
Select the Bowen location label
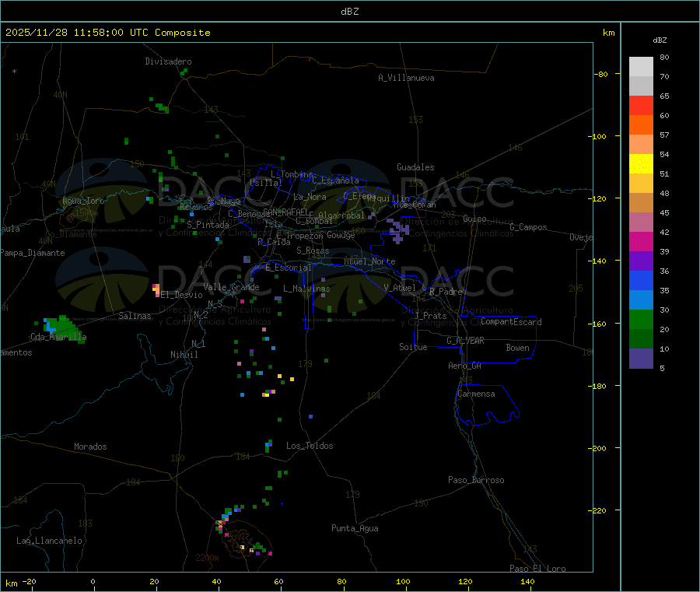517,348
